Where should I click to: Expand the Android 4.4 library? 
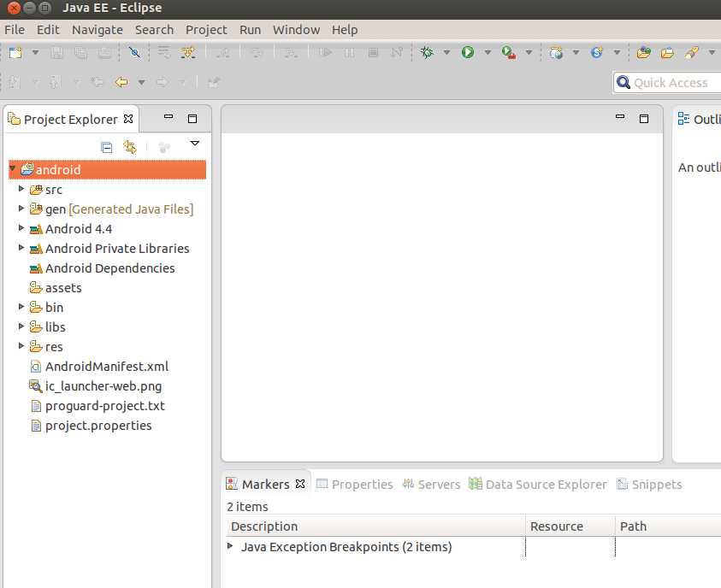click(21, 228)
